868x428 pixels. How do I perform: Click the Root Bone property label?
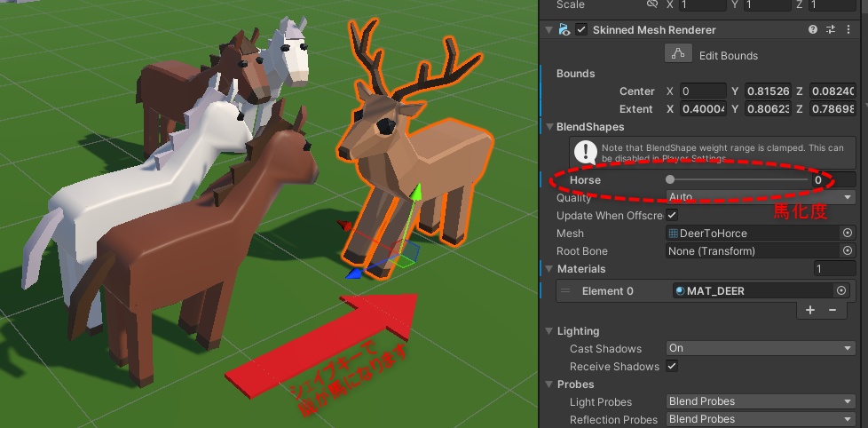582,250
